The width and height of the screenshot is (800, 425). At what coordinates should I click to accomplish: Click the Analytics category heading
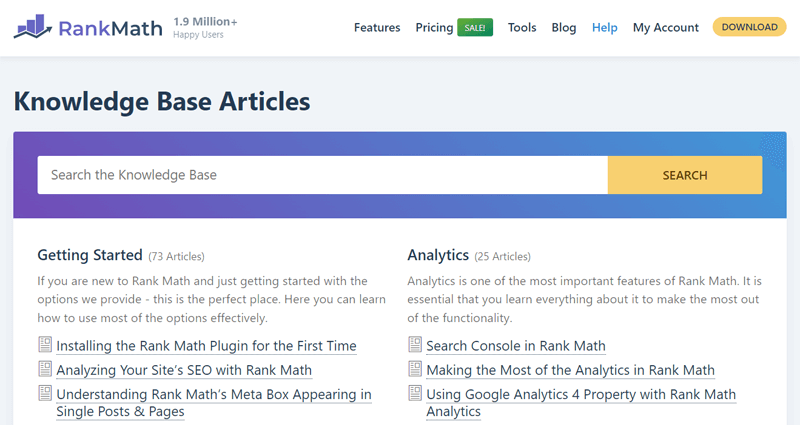click(438, 255)
